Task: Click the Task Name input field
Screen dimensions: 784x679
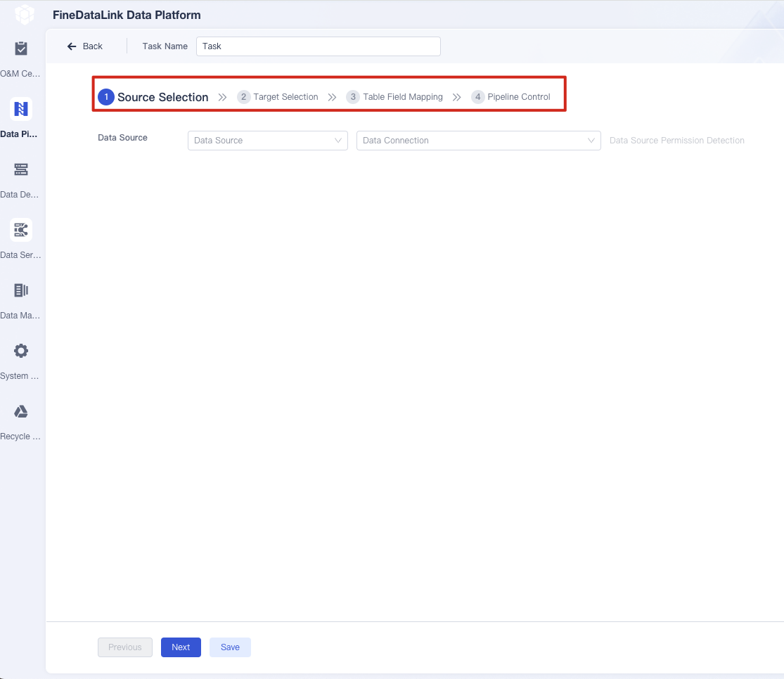Action: (318, 46)
